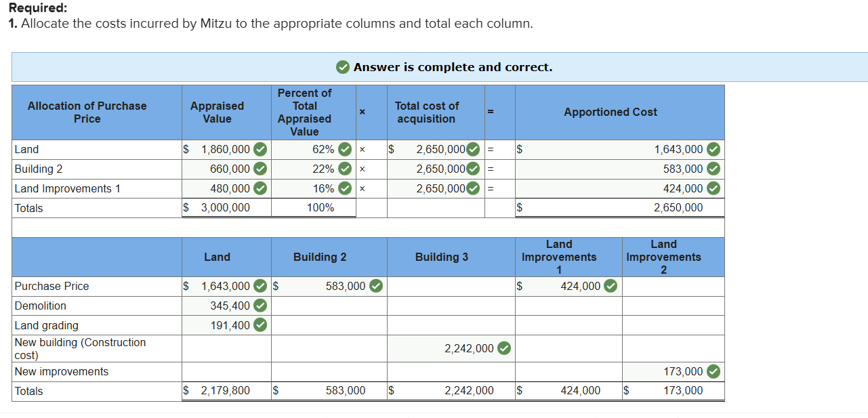
Task: Click checkmark beside 2,242,000 construction cost
Action: pos(503,348)
